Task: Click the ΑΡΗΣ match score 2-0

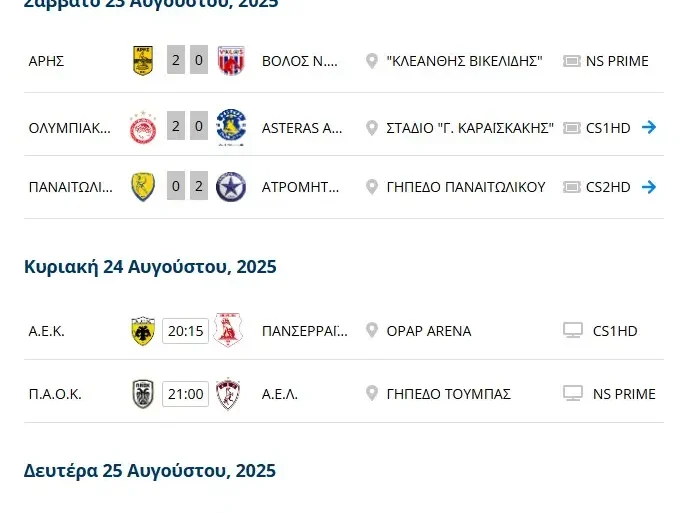Action: click(x=187, y=61)
